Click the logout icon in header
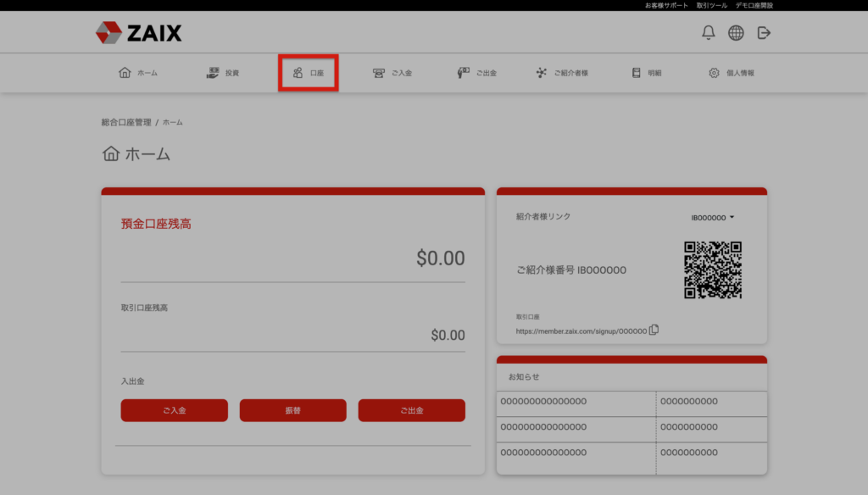The height and width of the screenshot is (495, 868). (x=764, y=33)
